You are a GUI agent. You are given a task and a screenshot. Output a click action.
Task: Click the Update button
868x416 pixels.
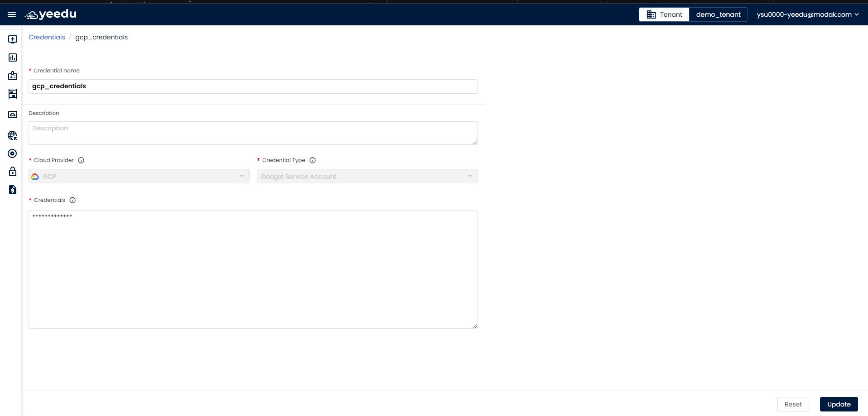(839, 404)
